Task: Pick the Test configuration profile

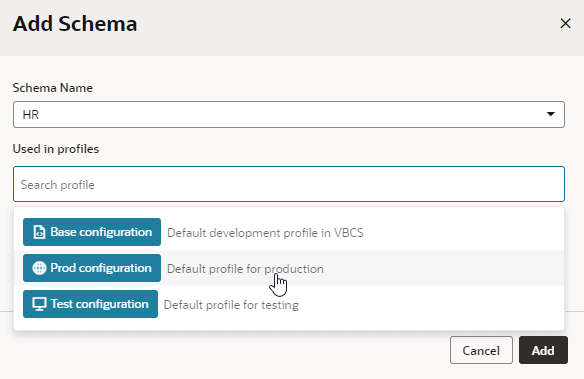Action: click(x=91, y=304)
